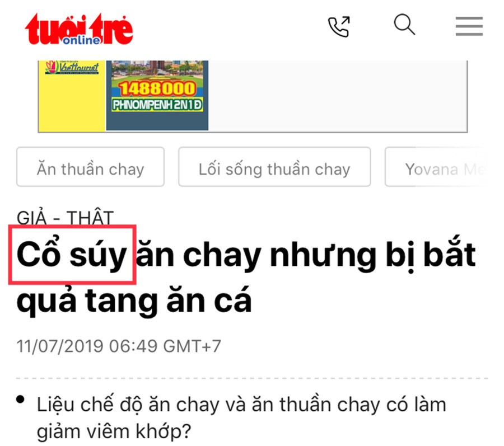Click the empty white area of the ad banner
This screenshot has width=504, height=446.
pos(338,96)
